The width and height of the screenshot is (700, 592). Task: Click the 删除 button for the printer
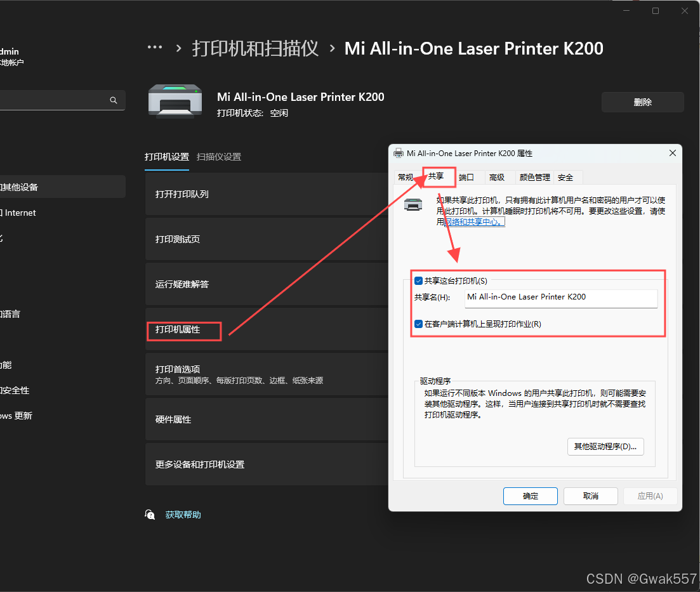point(643,102)
